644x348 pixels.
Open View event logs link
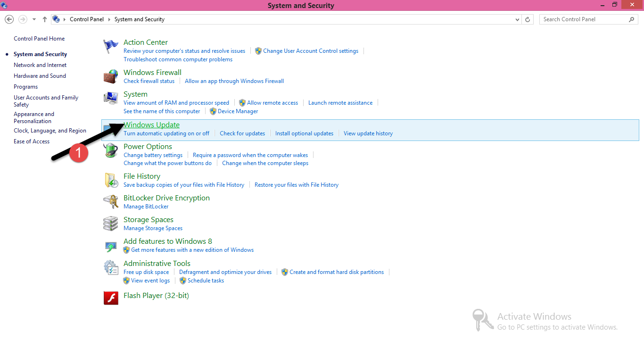click(150, 281)
